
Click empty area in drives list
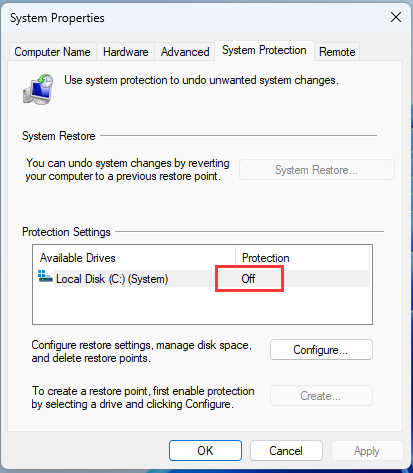(202, 305)
